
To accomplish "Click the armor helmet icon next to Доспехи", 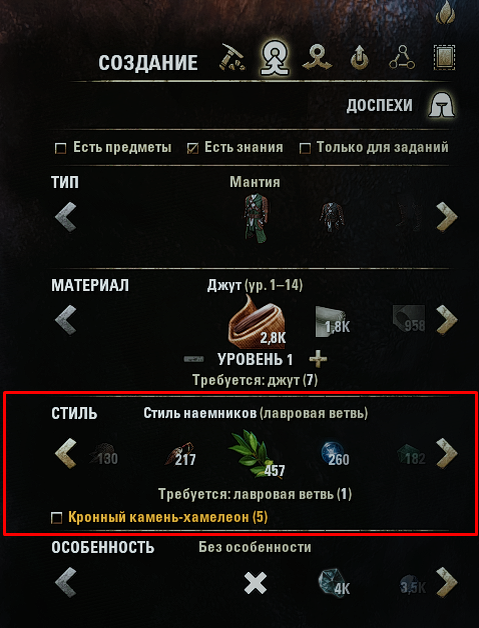I will point(442,104).
